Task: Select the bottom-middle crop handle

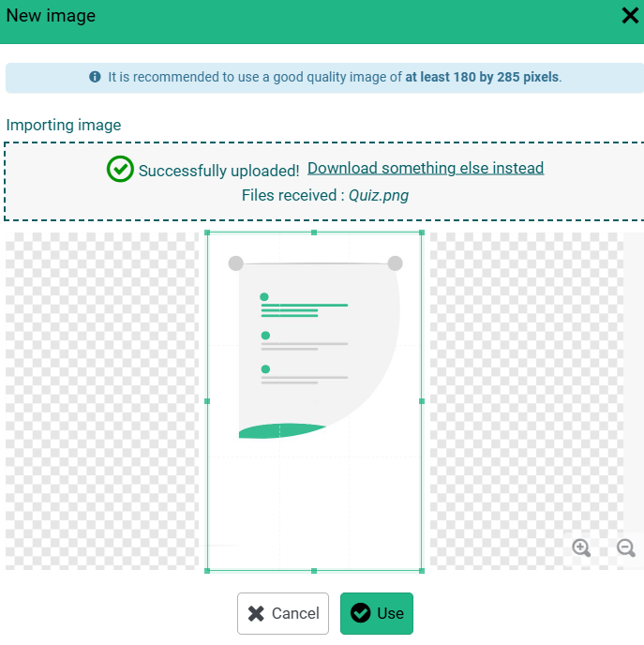Action: 314,571
